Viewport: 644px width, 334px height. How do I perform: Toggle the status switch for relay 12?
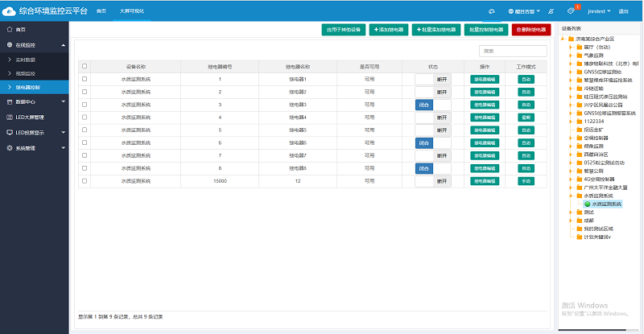[x=432, y=181]
